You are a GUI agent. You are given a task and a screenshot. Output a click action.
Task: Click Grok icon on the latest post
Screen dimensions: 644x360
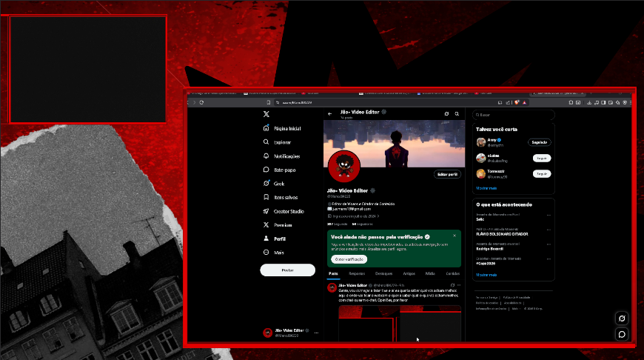tap(452, 285)
